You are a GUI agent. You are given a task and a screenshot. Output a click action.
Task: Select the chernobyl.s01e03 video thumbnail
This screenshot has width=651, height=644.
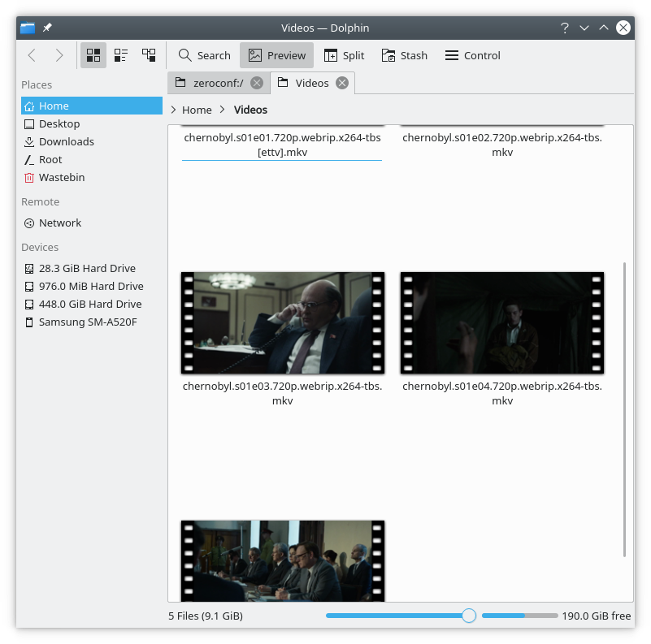(282, 323)
